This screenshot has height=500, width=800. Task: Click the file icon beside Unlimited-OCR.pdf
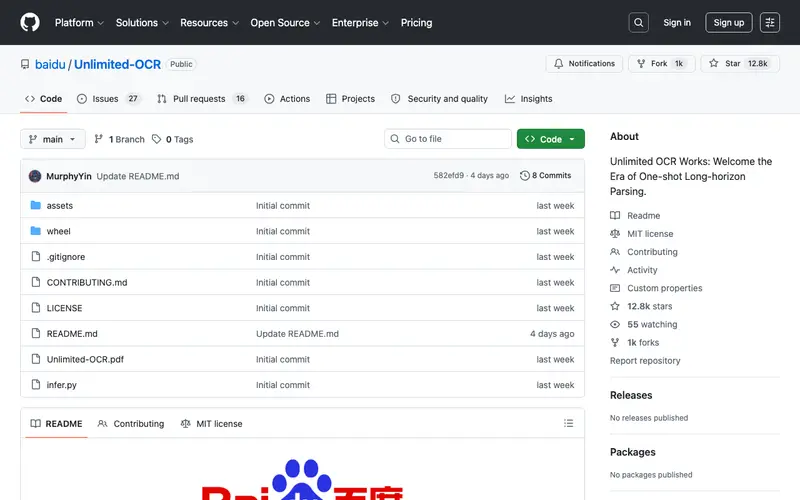(36, 359)
